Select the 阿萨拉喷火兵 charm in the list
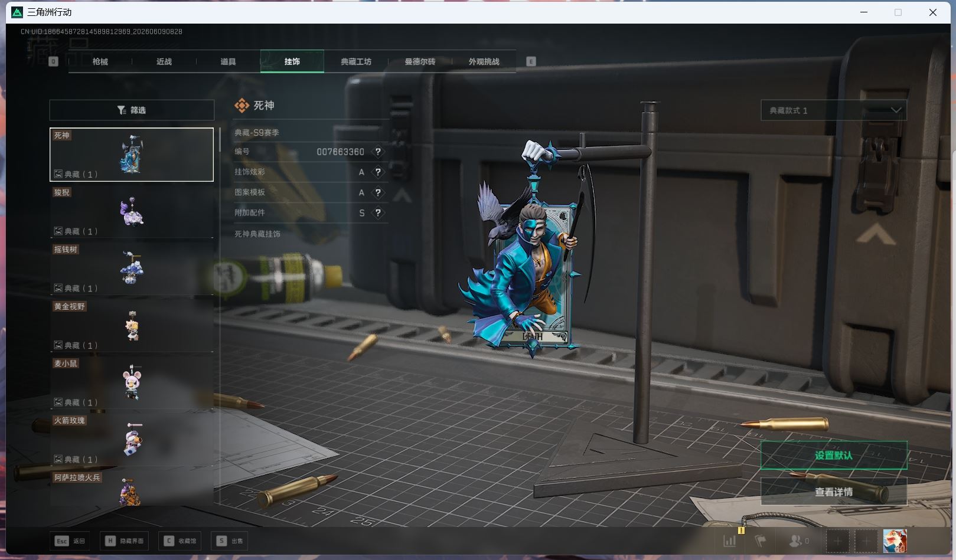The image size is (956, 560). pos(132,488)
